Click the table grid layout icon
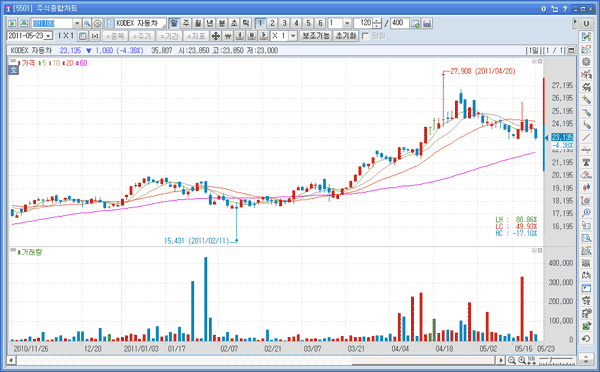 click(83, 36)
